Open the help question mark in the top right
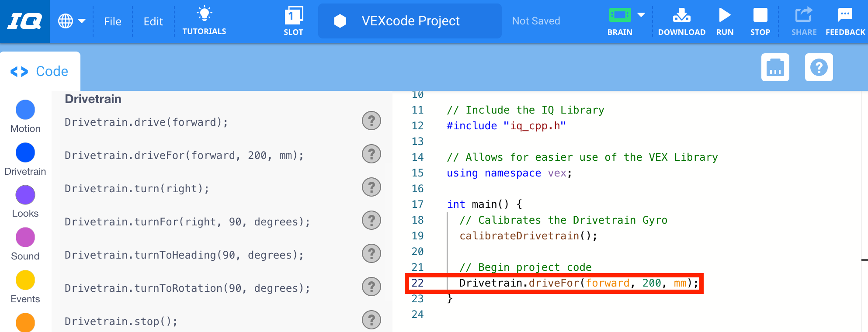Viewport: 868px width, 332px height. click(x=819, y=68)
